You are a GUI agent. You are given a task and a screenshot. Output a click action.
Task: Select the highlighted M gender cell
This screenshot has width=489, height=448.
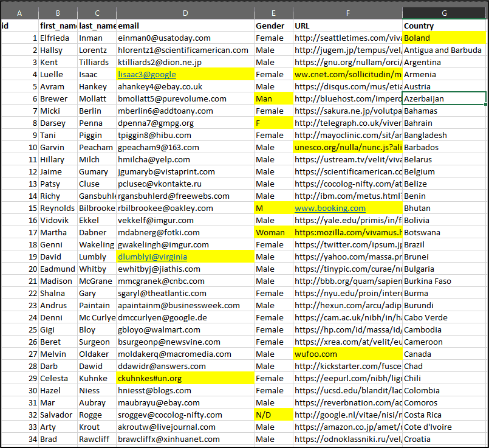(x=273, y=208)
